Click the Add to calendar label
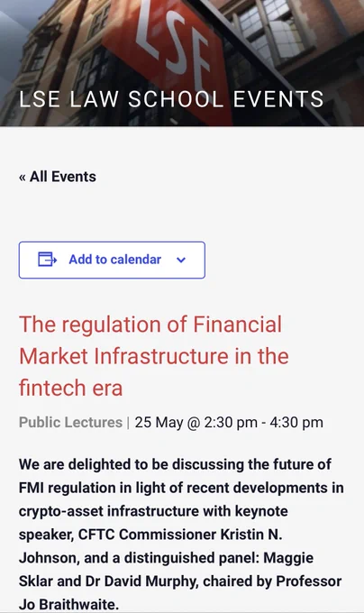This screenshot has height=613, width=364. pyautogui.click(x=114, y=260)
